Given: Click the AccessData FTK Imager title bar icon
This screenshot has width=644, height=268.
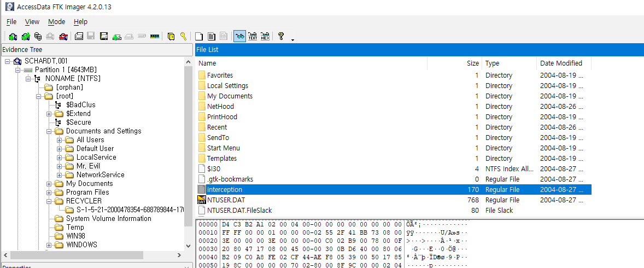Looking at the screenshot, I should 9,7.
